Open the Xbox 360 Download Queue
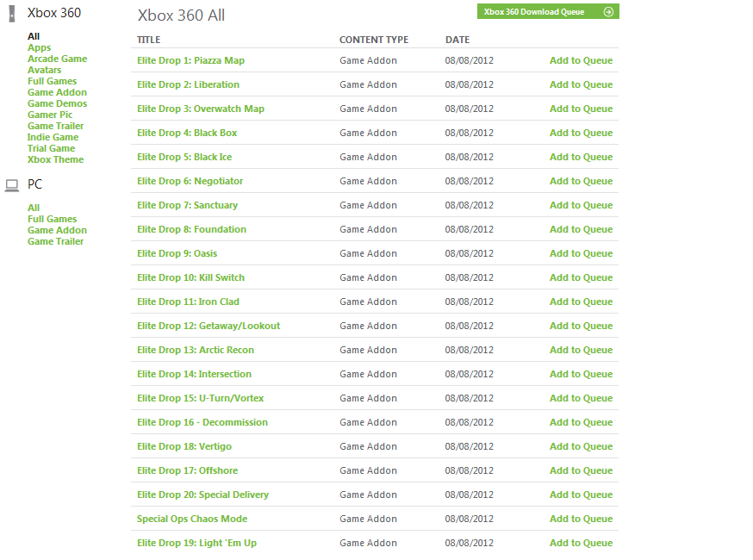753x560 pixels. point(548,11)
